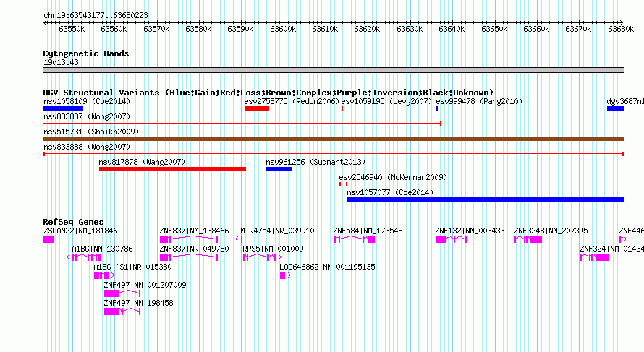Click the blue dgv3687n1 bar
The height and width of the screenshot is (352, 644).
(615, 108)
